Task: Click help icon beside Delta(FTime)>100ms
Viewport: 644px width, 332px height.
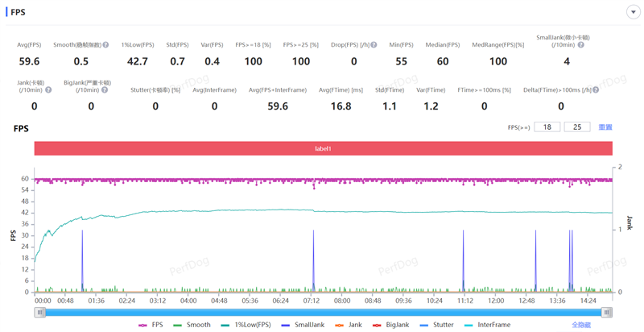Action: 596,90
